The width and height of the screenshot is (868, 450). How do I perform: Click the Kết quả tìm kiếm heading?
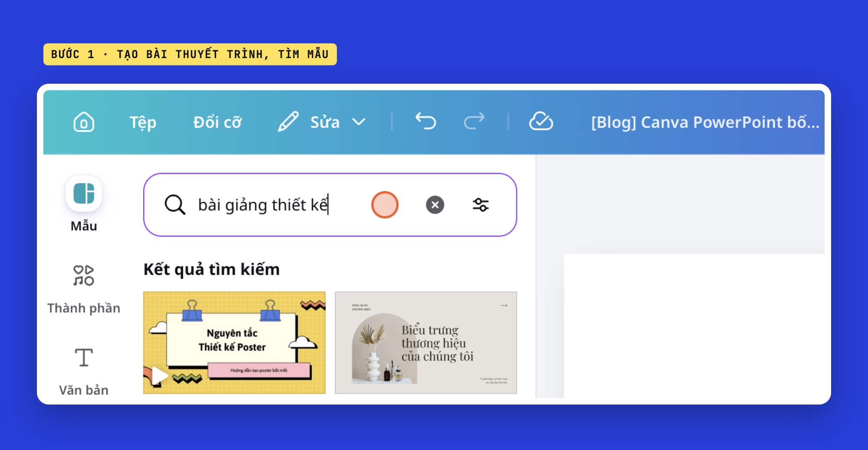click(x=212, y=269)
